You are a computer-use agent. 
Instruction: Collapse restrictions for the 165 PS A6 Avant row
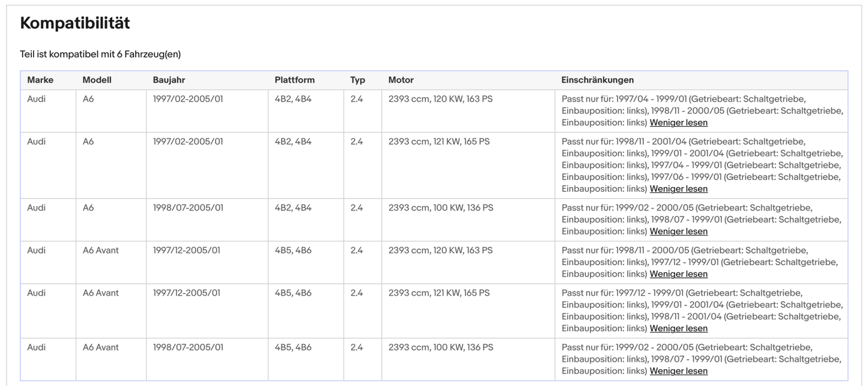(678, 328)
